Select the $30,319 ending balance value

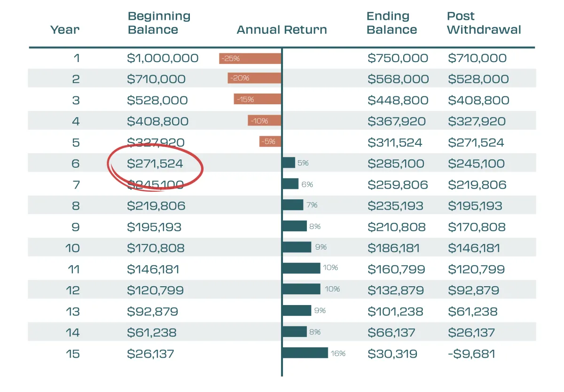click(x=392, y=353)
